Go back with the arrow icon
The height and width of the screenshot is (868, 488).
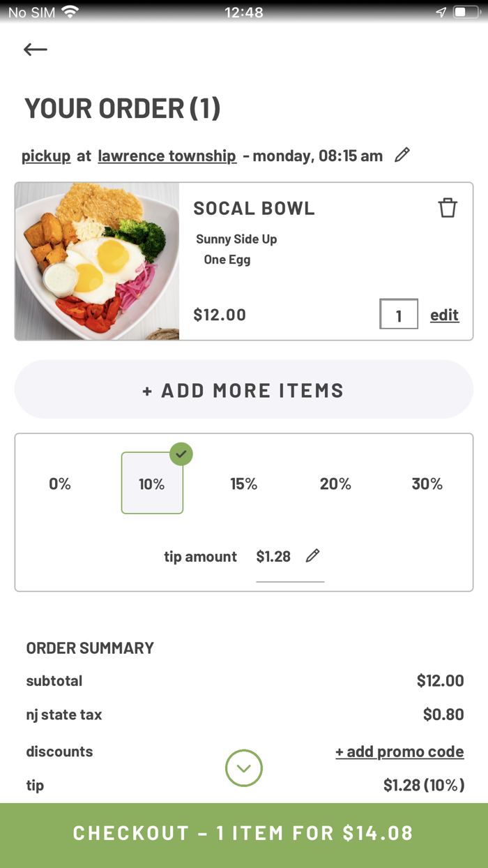(35, 49)
